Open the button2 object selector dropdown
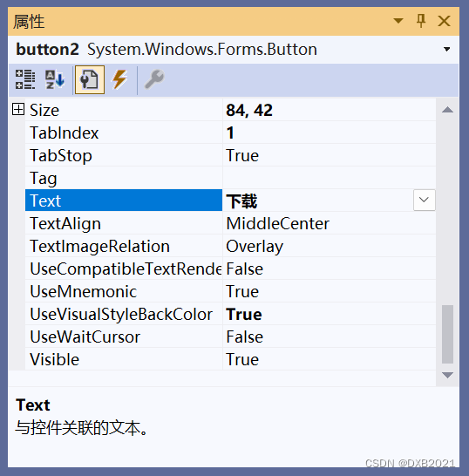Image resolution: width=469 pixels, height=476 pixels. pos(446,49)
